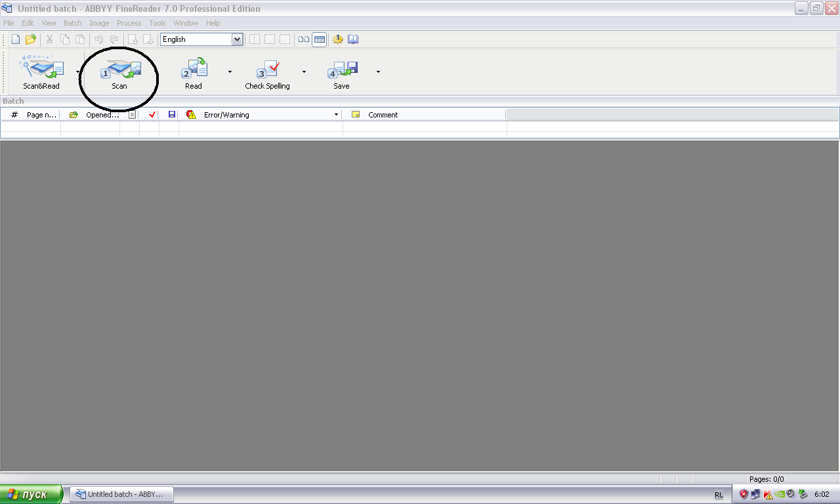840x504 pixels.
Task: Click the Kaspersky tray icon
Action: (767, 494)
